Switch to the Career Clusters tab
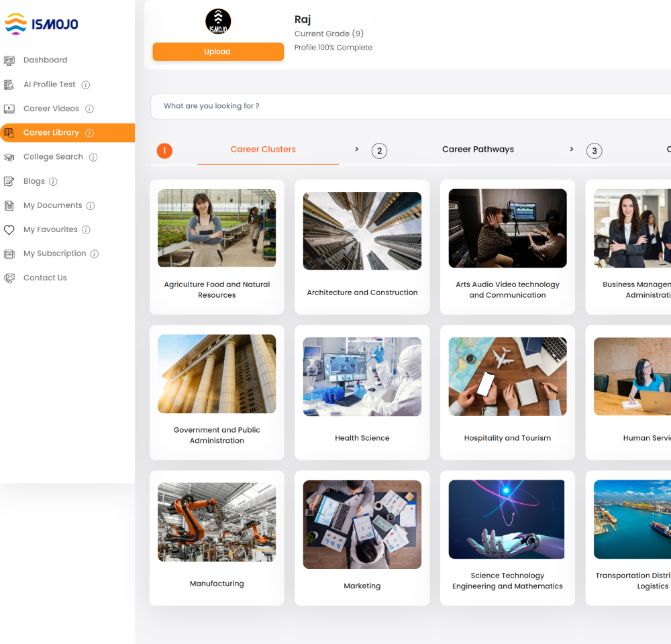The image size is (671, 644). tap(263, 150)
